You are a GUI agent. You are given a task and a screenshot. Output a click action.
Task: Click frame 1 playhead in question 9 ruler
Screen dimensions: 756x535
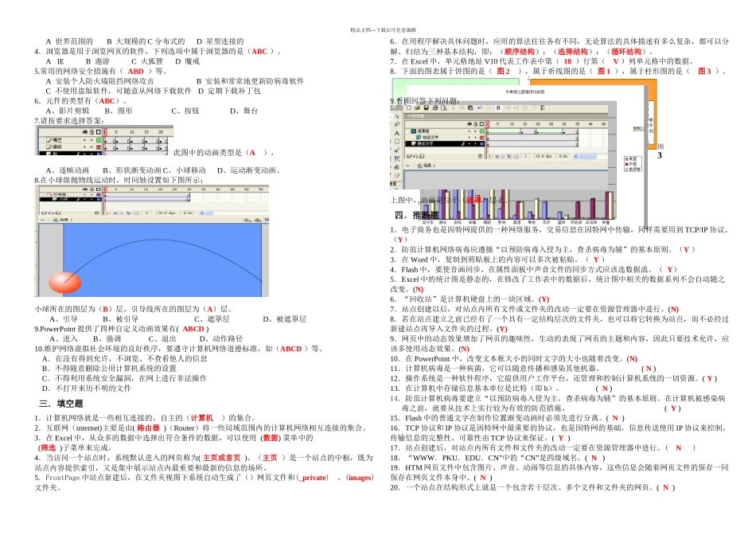[x=488, y=124]
